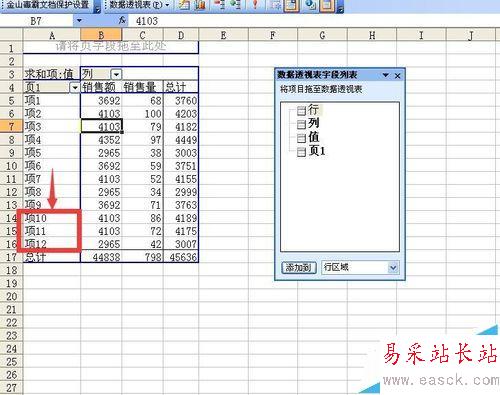Select the 列 field in field list
The height and width of the screenshot is (395, 500).
(313, 123)
